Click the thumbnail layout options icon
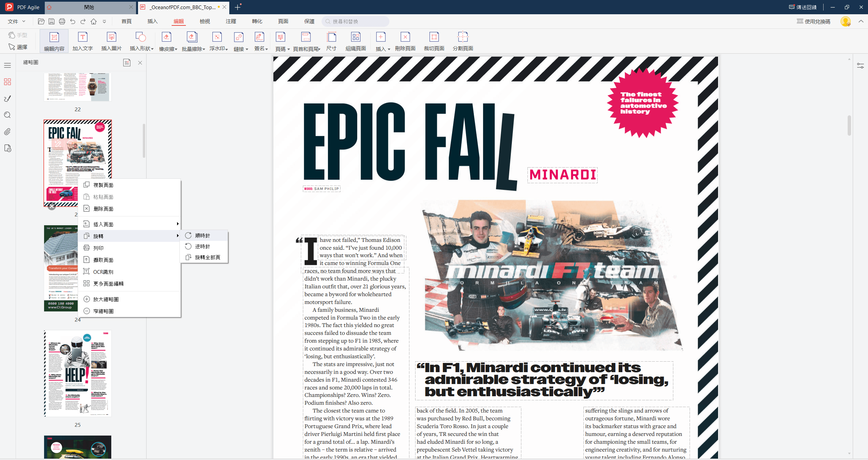The height and width of the screenshot is (460, 868). coord(127,63)
